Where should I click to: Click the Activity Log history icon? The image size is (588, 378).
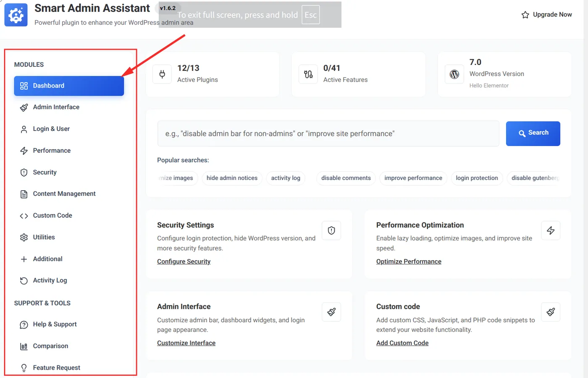point(24,281)
